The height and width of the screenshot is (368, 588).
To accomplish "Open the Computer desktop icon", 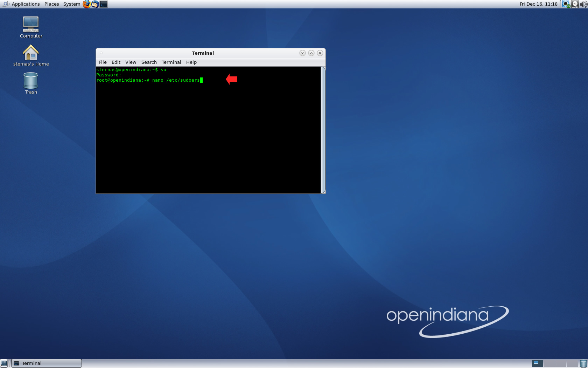I will (x=31, y=27).
